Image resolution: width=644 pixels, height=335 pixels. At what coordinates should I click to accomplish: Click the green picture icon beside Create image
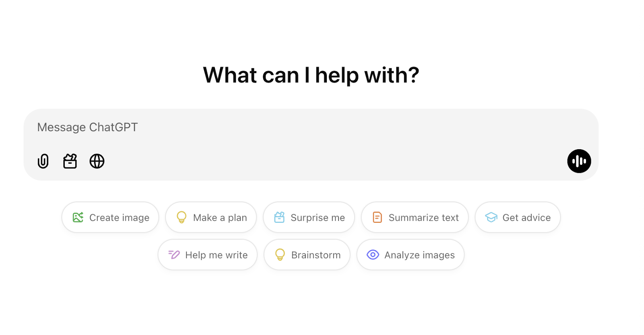(x=78, y=218)
